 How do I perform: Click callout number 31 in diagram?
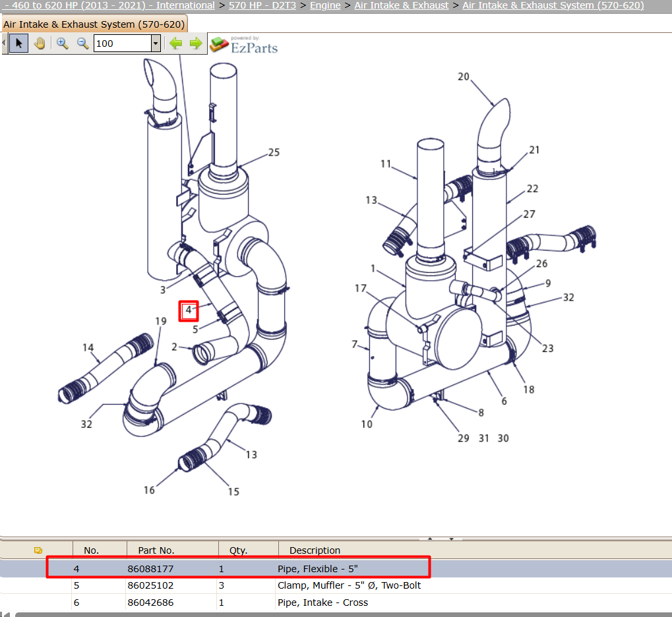tap(484, 438)
